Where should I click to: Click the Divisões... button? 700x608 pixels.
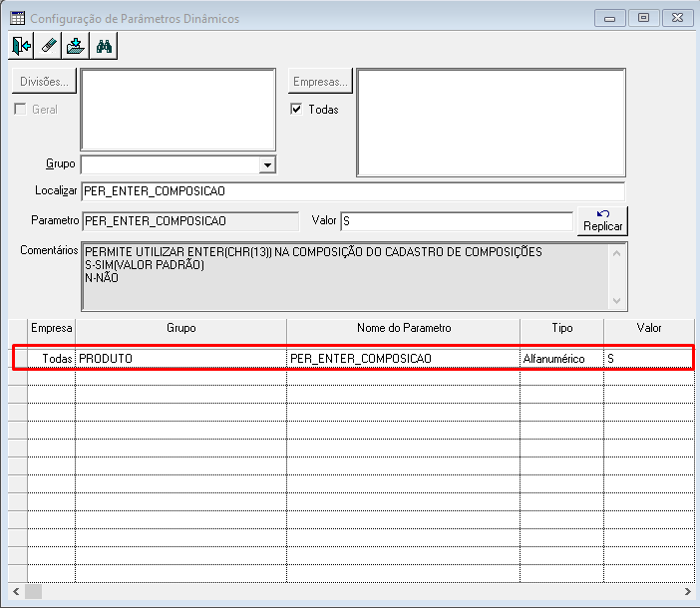(x=44, y=81)
